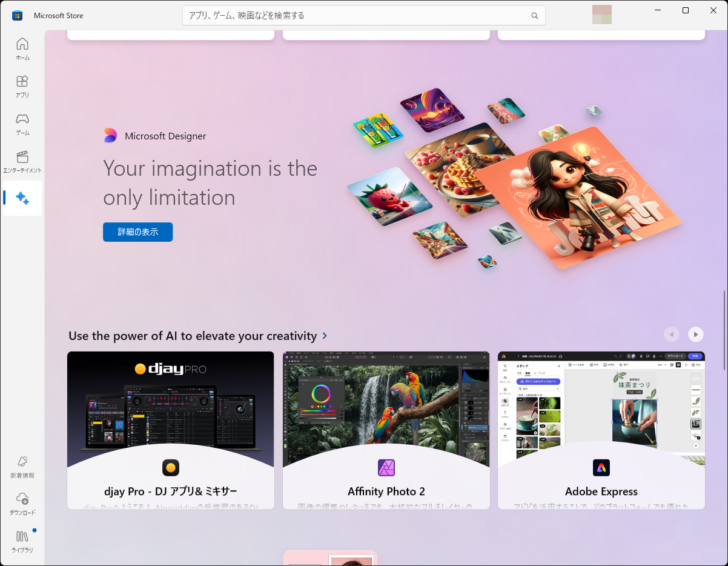Open the ホーム (Home) sidebar icon

pos(22,48)
